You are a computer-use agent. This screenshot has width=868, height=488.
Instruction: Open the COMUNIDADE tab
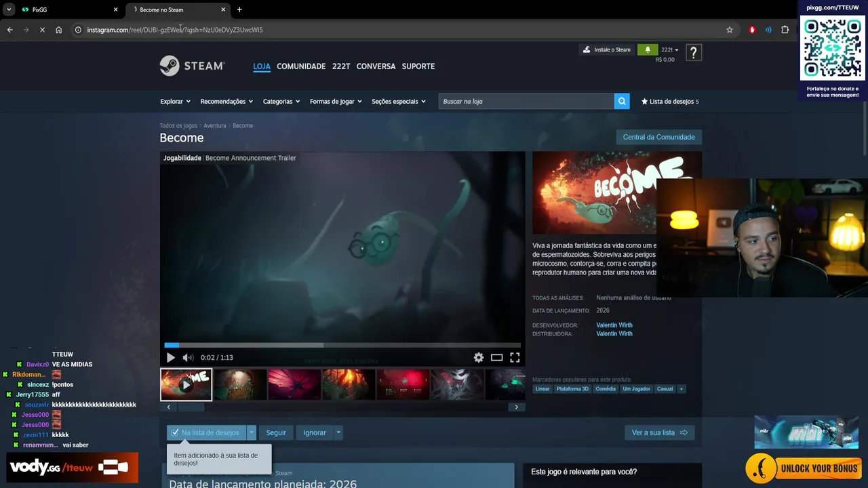click(301, 66)
